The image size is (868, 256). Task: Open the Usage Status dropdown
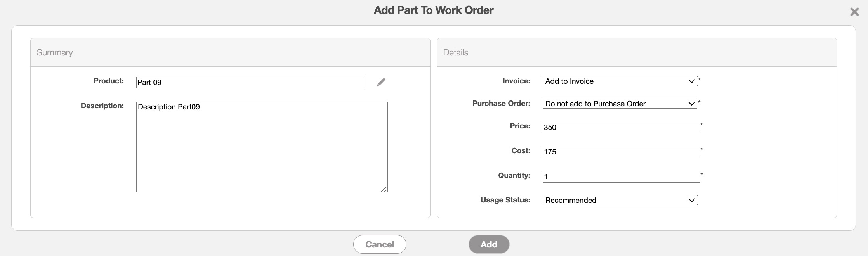click(620, 200)
